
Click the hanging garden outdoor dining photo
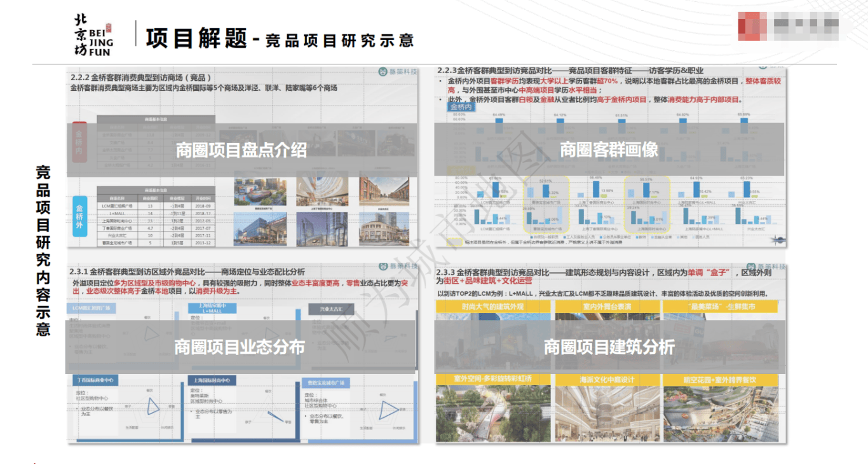tap(720, 413)
